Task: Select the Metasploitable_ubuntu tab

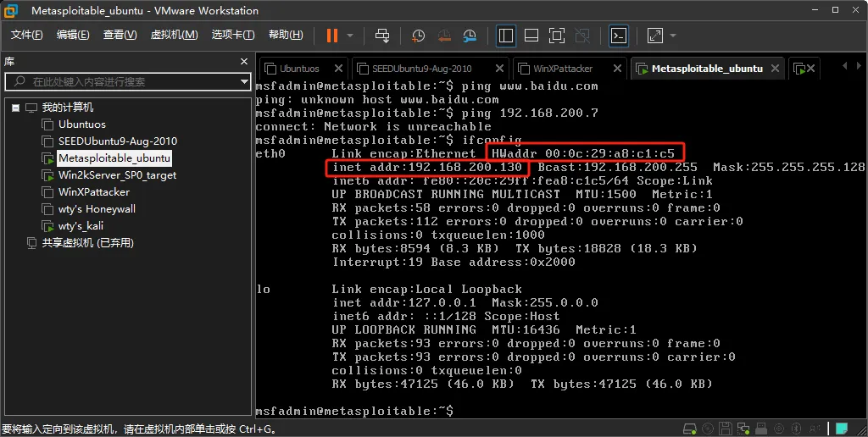Action: point(707,69)
